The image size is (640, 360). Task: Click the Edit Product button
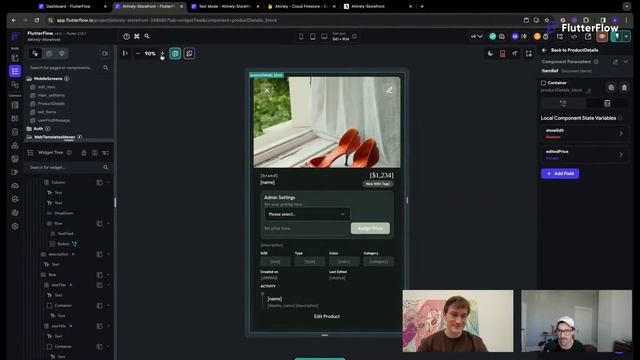pyautogui.click(x=327, y=316)
